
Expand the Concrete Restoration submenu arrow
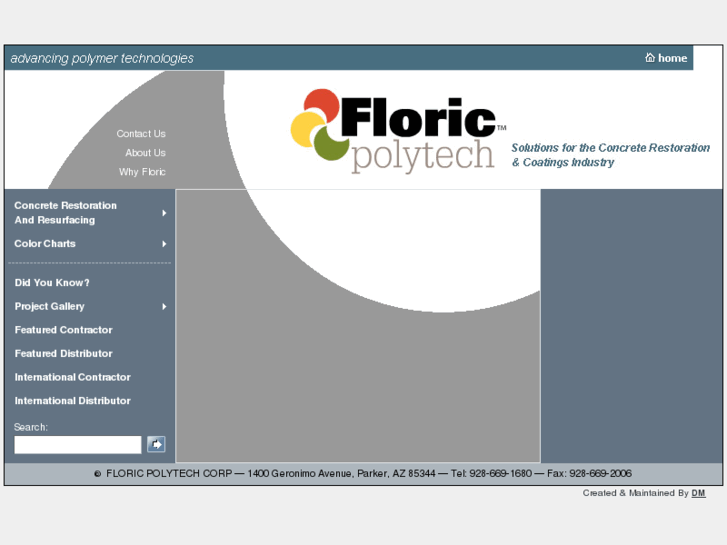[164, 213]
